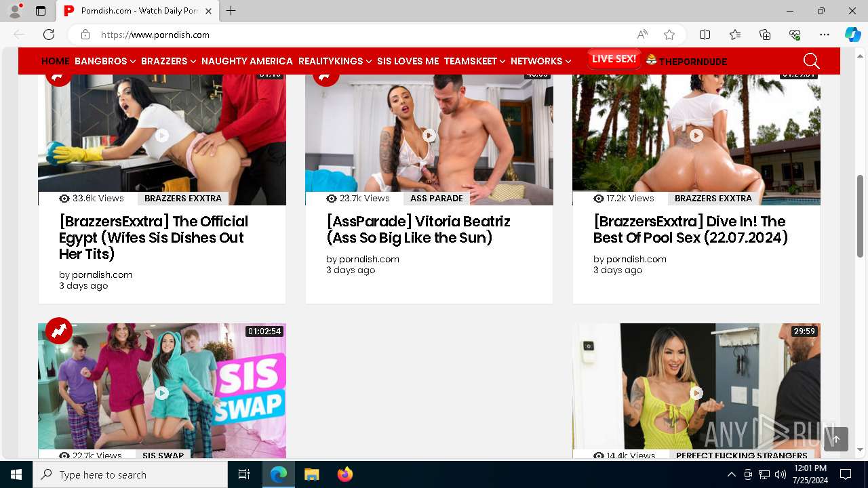Open the network icon in system tray
Image resolution: width=868 pixels, height=488 pixels.
764,474
